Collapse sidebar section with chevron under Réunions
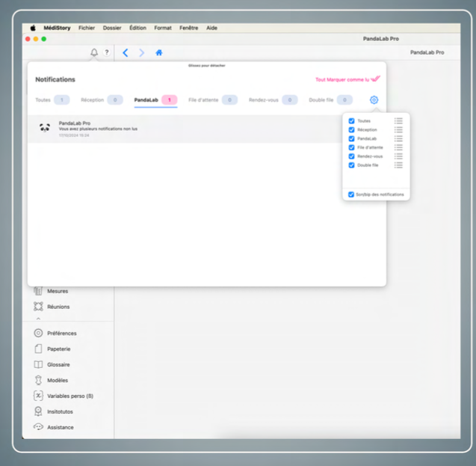The height and width of the screenshot is (466, 476). click(38, 319)
